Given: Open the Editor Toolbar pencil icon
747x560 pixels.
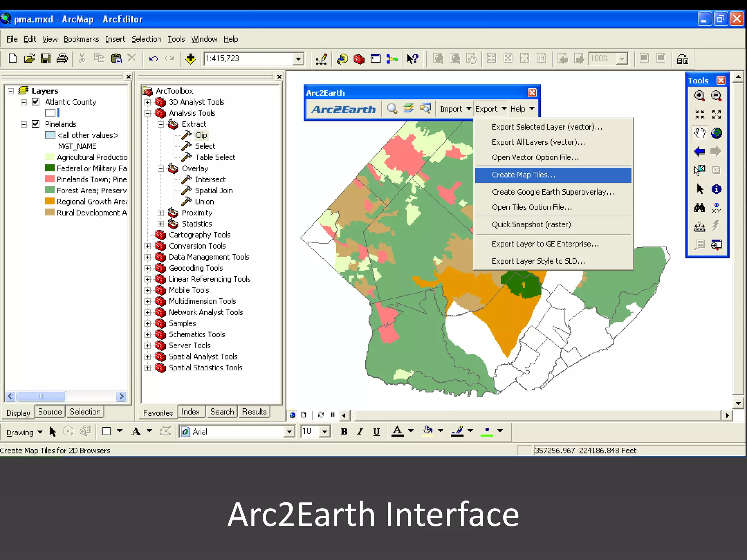Looking at the screenshot, I should 321,59.
